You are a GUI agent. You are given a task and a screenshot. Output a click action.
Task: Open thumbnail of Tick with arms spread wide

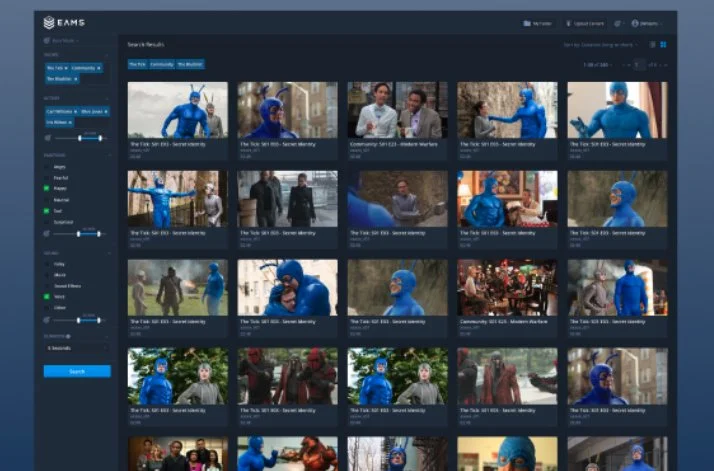coord(178,199)
